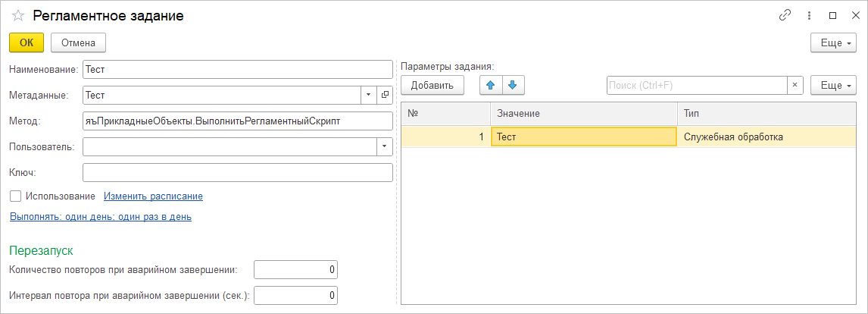
Task: Clear the parameters search field
Action: [x=795, y=85]
